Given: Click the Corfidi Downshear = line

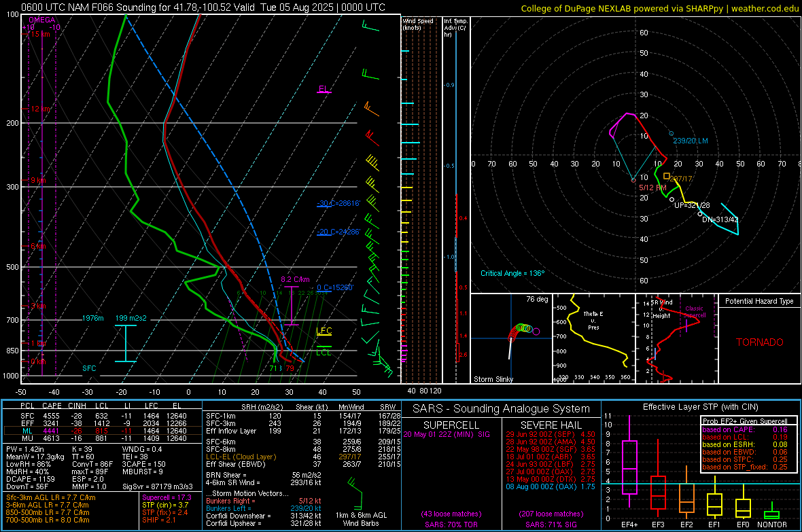Looking at the screenshot, I should pyautogui.click(x=264, y=516).
